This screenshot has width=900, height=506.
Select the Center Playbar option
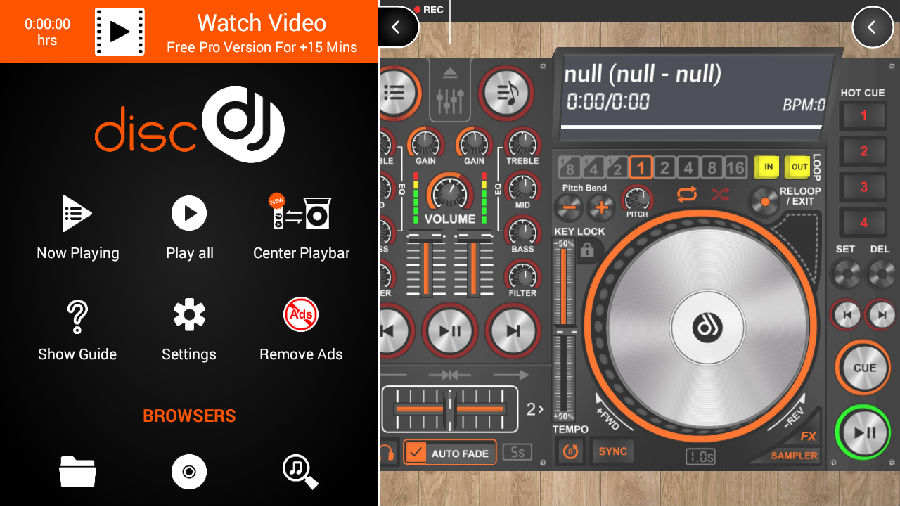301,227
